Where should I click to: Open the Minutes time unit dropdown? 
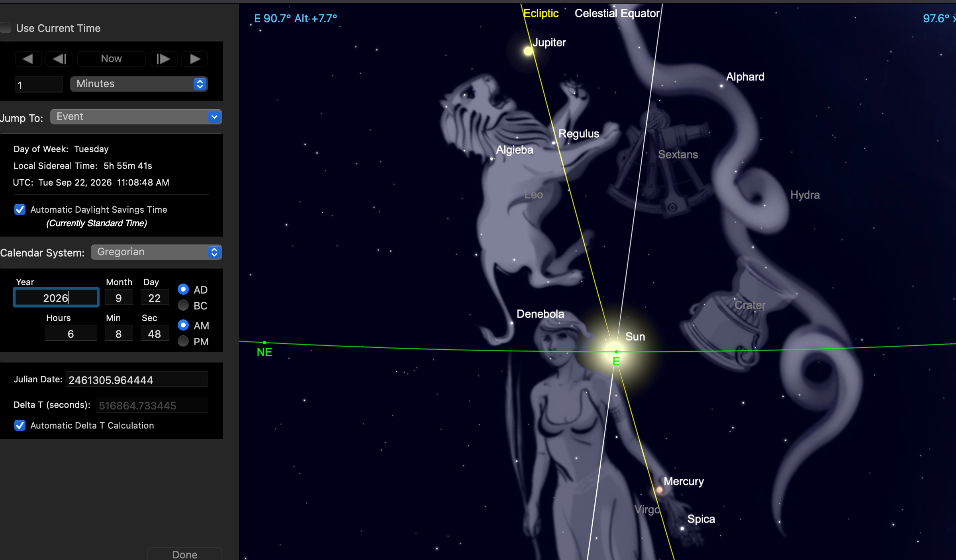[x=139, y=84]
